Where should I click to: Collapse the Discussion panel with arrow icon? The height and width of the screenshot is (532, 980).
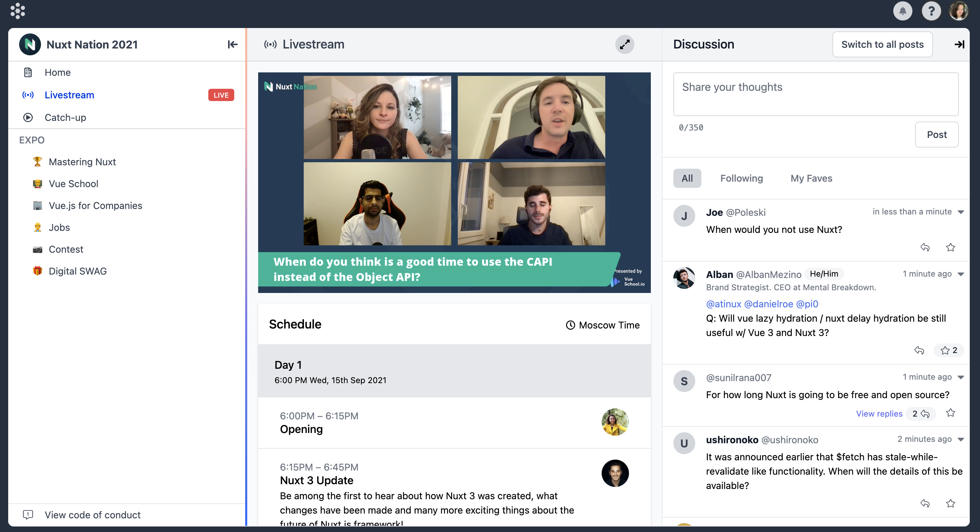pos(959,44)
